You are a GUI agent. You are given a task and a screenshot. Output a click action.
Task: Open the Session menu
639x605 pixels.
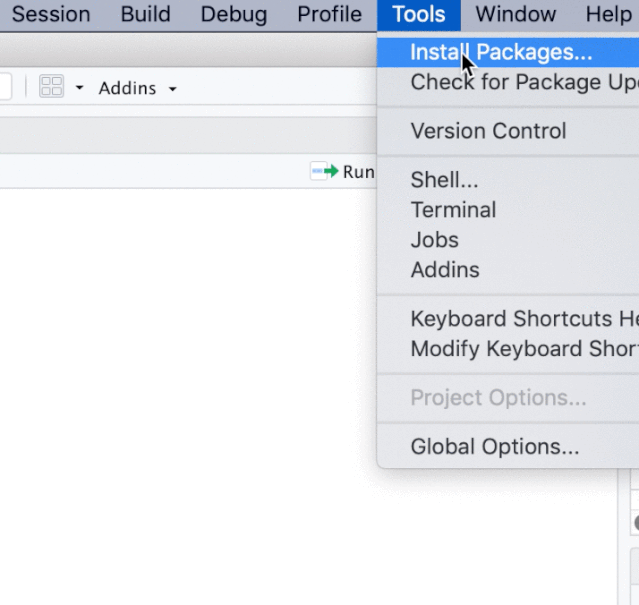coord(50,14)
